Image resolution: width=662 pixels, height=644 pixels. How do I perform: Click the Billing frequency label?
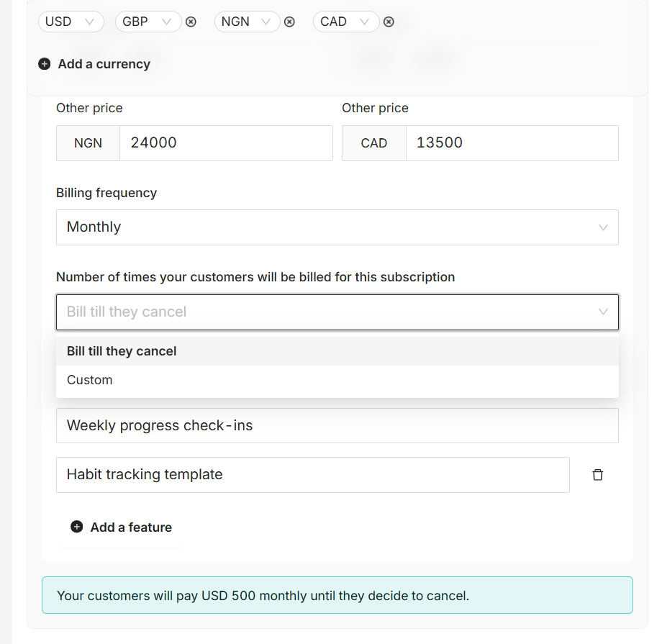[x=106, y=193]
